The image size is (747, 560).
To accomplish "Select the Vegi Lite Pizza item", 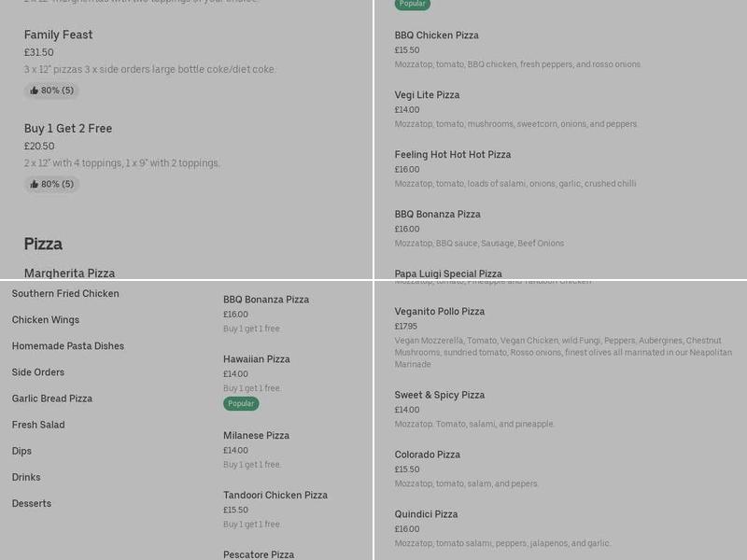I will coord(427,94).
